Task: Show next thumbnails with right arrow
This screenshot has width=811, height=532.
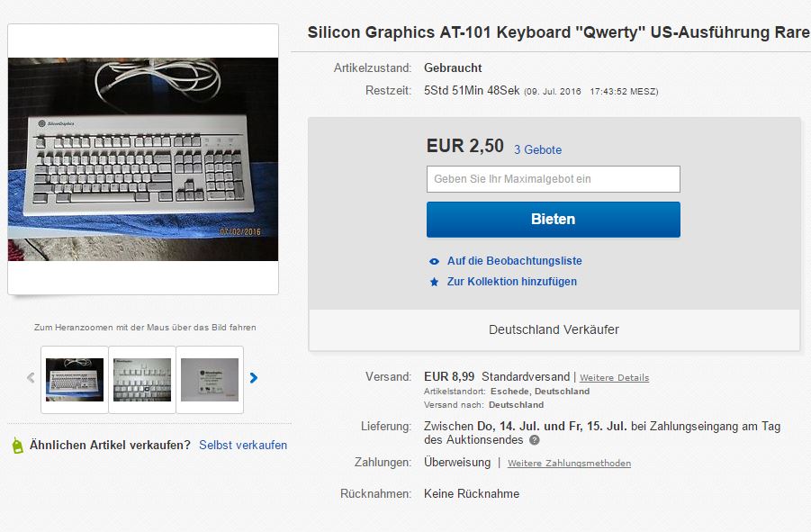Action: point(253,378)
